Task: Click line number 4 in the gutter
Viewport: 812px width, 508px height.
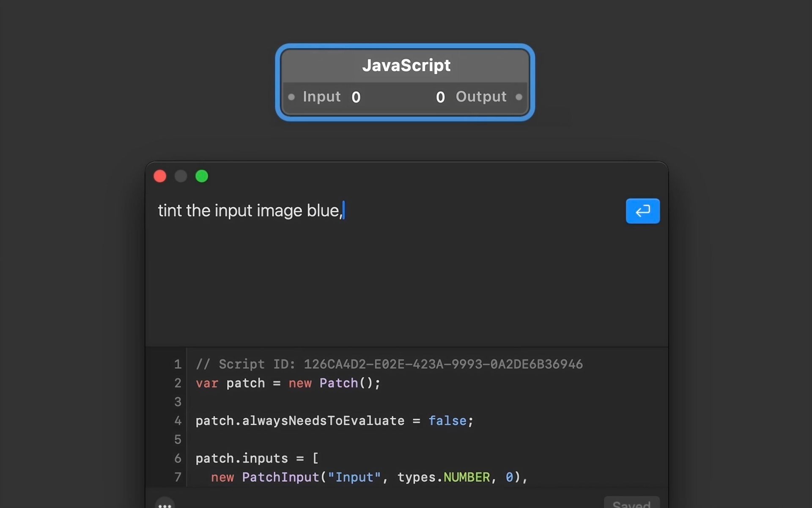Action: (178, 421)
